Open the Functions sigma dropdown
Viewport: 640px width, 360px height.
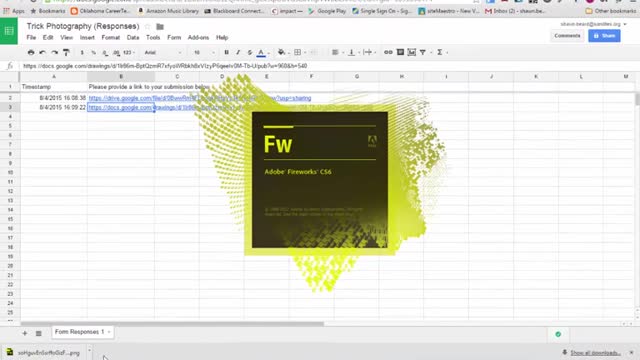(x=442, y=52)
